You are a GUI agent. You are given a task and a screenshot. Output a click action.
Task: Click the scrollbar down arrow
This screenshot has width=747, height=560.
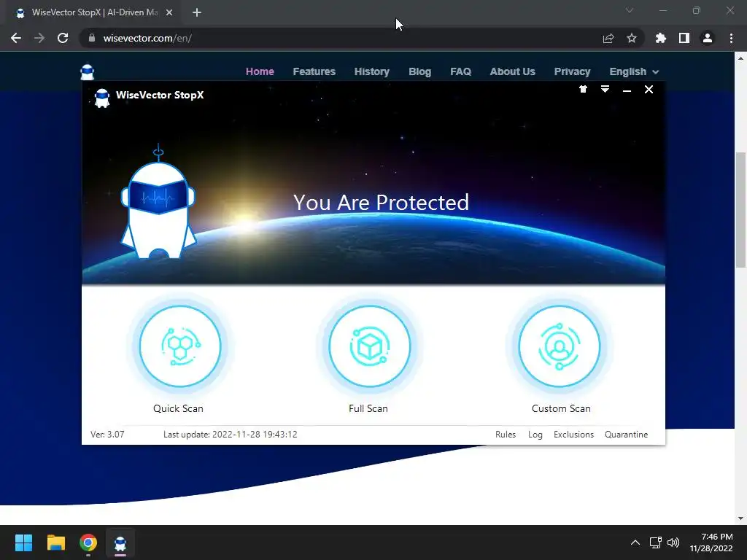pyautogui.click(x=740, y=518)
